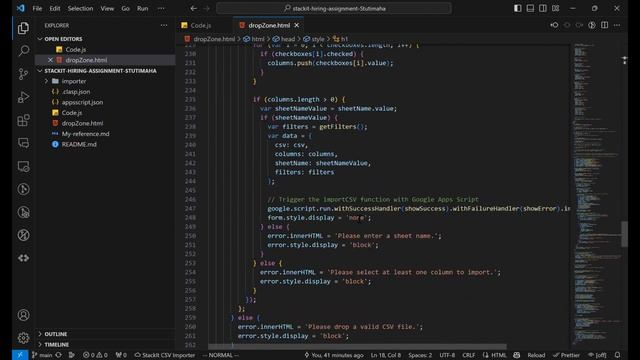The height and width of the screenshot is (360, 640).
Task: Synchronize changes icon in status bar
Action: click(x=59, y=355)
